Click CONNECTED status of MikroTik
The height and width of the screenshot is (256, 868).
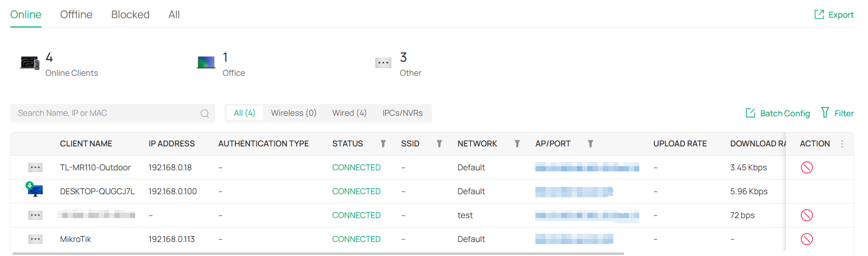point(357,239)
